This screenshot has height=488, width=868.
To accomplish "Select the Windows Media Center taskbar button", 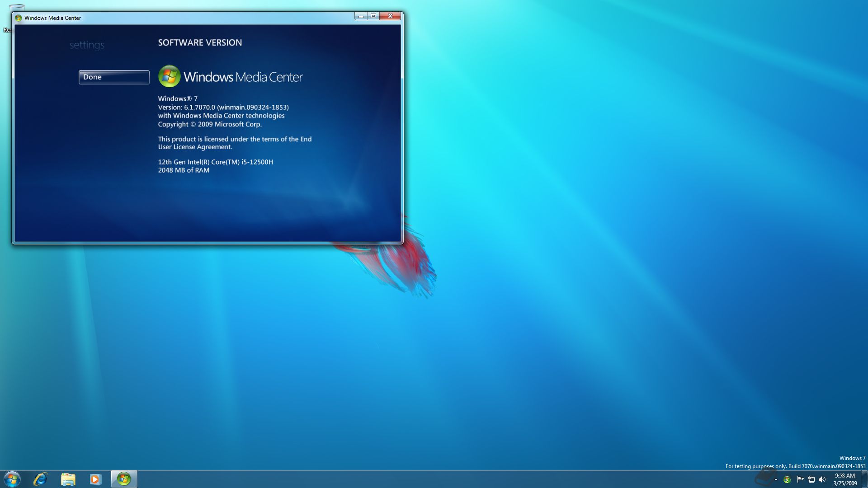I will coord(124,479).
